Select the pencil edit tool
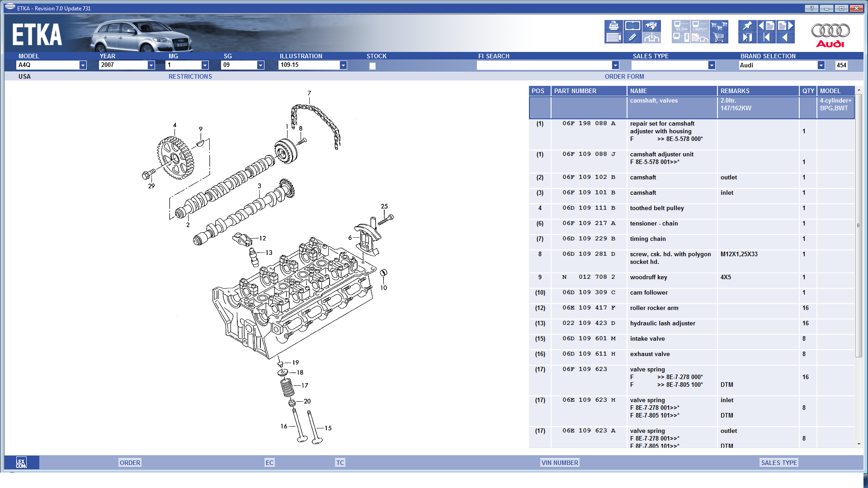Screen dimensions: 868x488 point(632,38)
